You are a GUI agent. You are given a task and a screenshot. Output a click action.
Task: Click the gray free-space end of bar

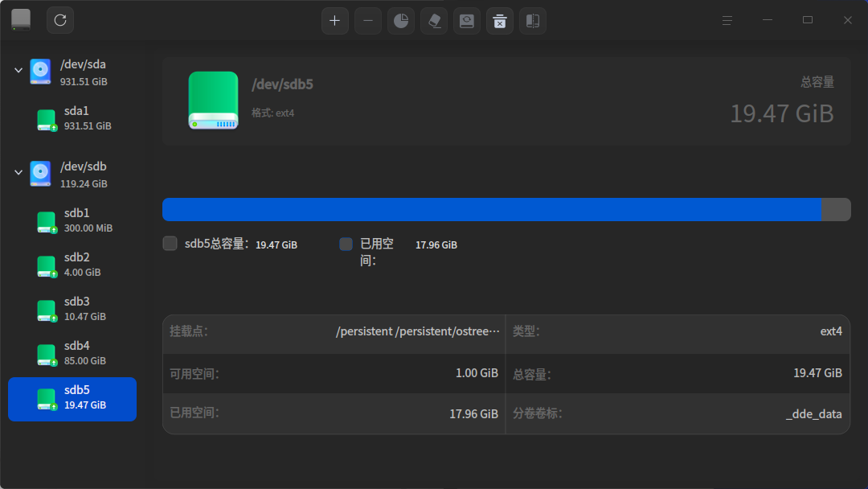(836, 209)
